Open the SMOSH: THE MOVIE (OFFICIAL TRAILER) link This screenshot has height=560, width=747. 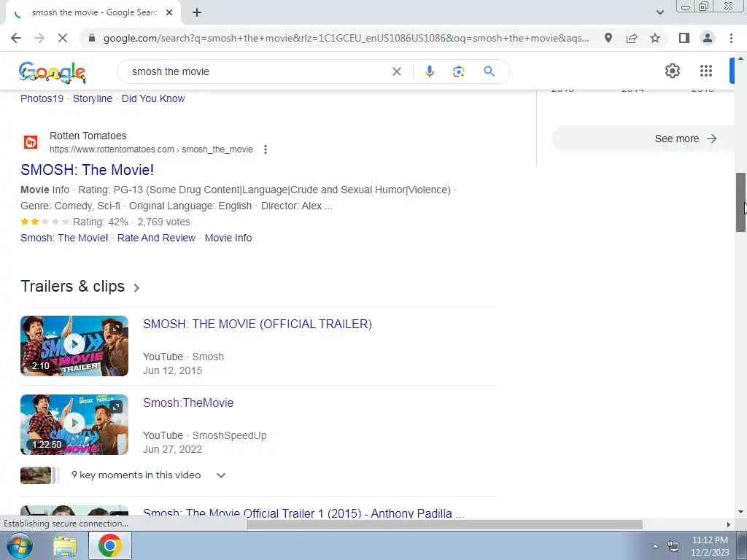tap(258, 324)
